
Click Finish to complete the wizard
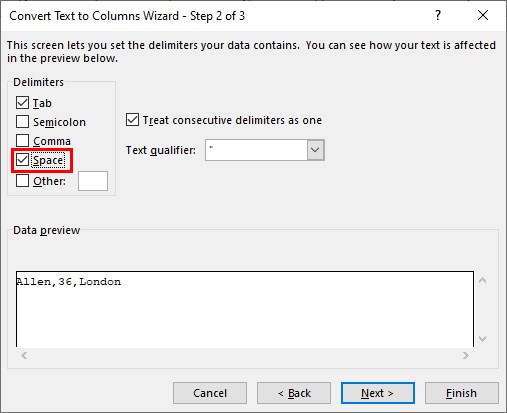(462, 393)
